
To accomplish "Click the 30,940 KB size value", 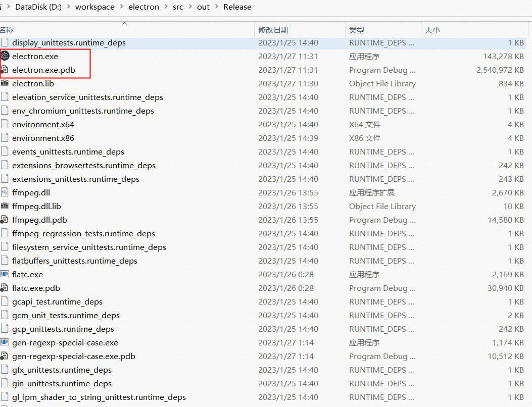I will point(506,288).
